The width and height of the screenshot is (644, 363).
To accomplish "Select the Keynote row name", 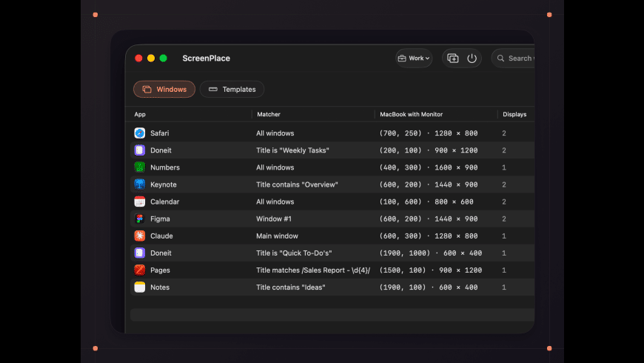I will [164, 184].
